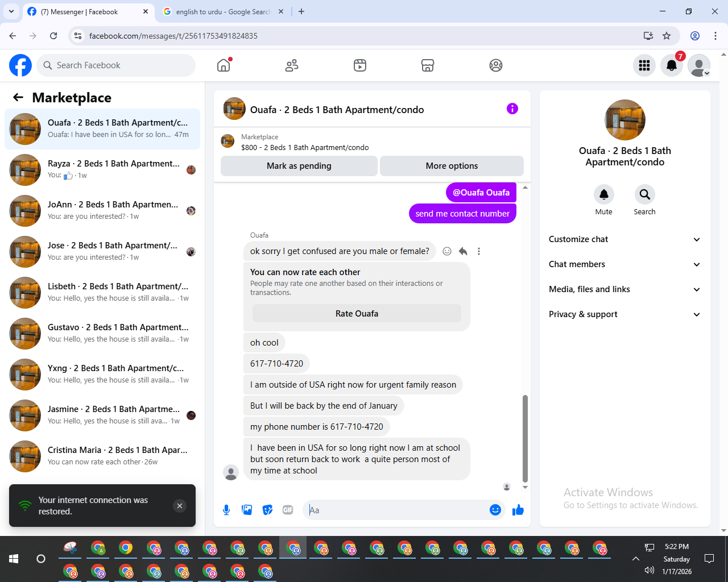This screenshot has width=728, height=582.
Task: Expand Privacy & support section
Action: tap(624, 314)
